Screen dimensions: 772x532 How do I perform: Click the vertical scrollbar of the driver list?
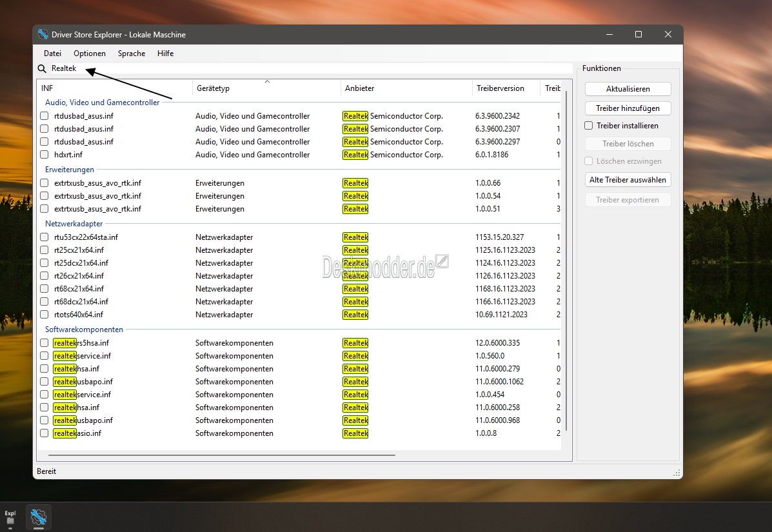[566, 261]
